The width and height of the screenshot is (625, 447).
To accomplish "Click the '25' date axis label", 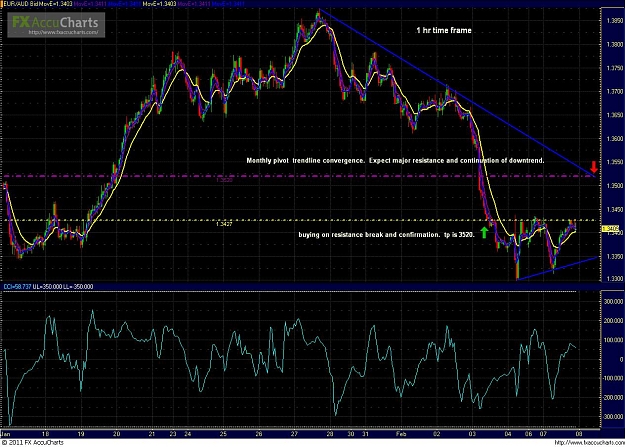I will coord(223,434).
